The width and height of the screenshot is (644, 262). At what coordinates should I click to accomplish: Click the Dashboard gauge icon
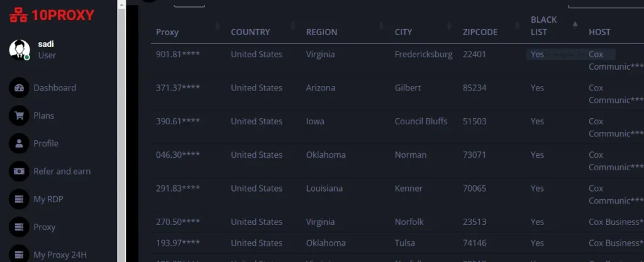pyautogui.click(x=19, y=88)
